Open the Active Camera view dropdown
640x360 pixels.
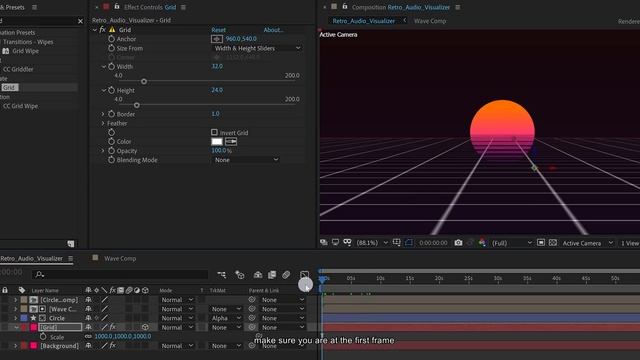click(x=587, y=243)
